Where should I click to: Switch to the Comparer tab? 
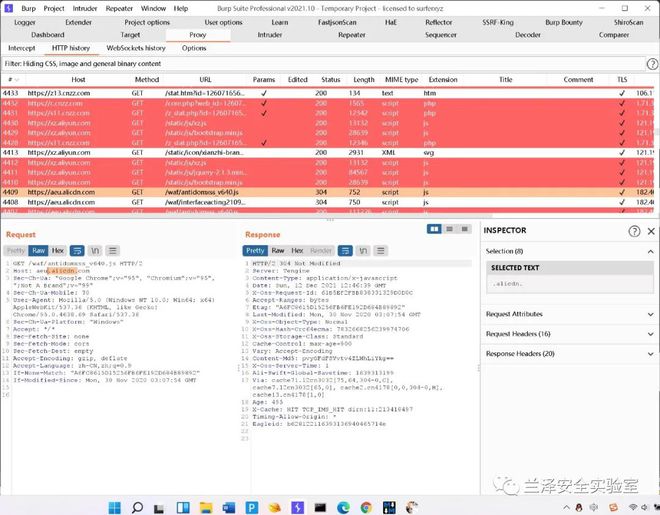click(614, 35)
